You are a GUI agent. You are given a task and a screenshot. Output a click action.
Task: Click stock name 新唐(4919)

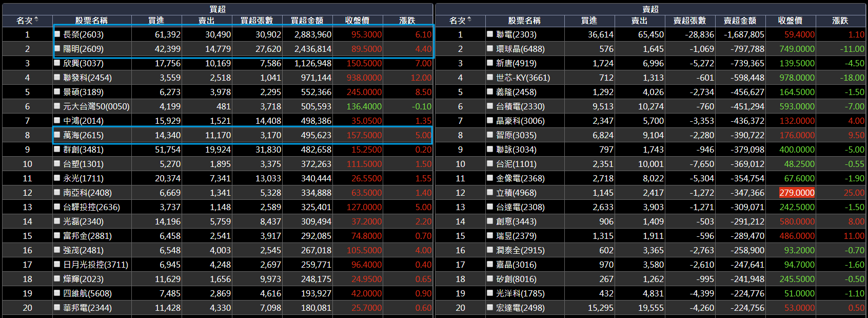tap(516, 63)
